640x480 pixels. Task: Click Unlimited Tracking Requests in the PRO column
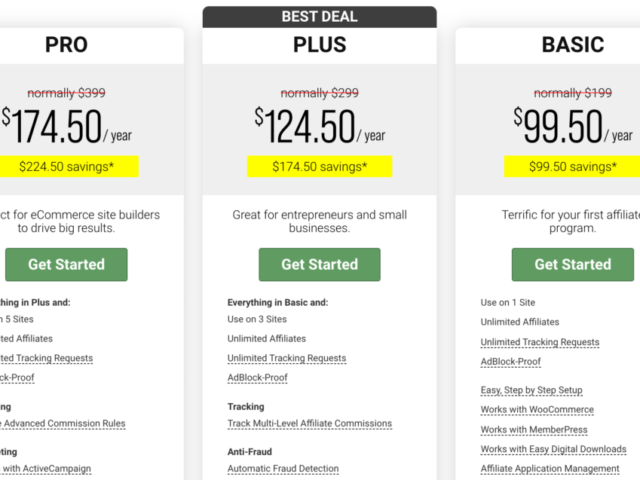[x=48, y=358]
